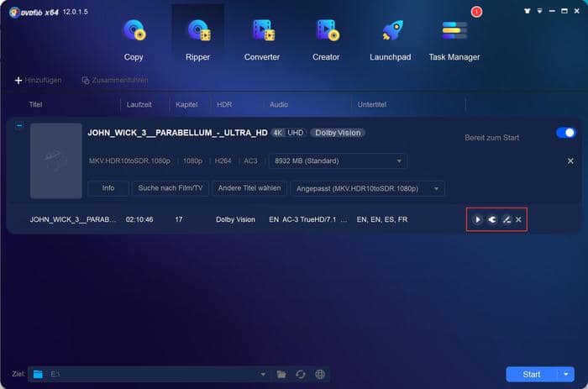Screen dimensions: 588x389
Task: Click the Laufzeit column header
Action: pyautogui.click(x=139, y=105)
